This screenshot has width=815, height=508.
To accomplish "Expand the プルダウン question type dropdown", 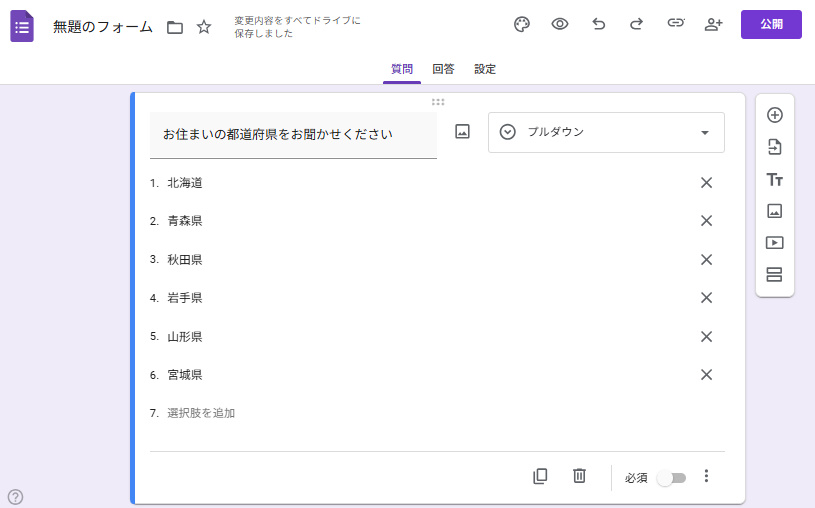I will tap(606, 132).
